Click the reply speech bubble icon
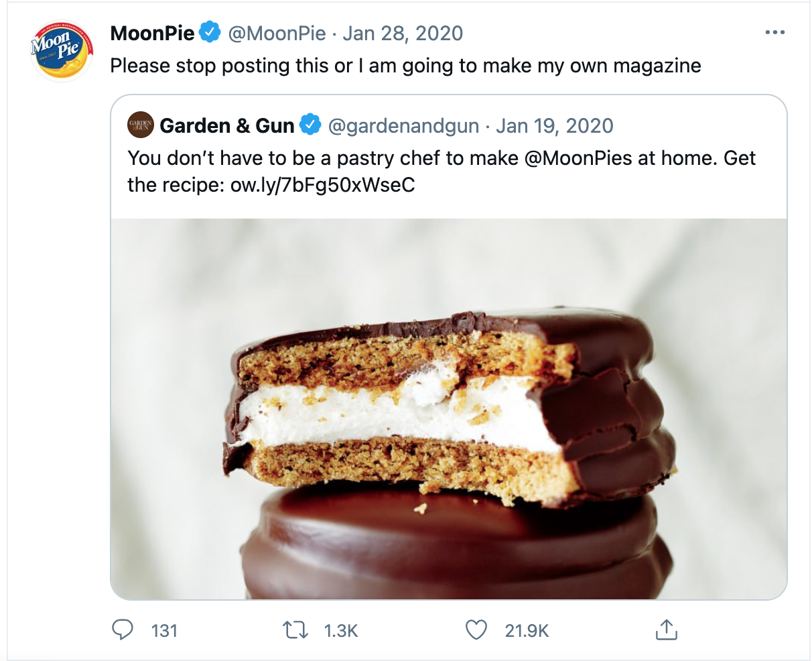This screenshot has width=812, height=661. 122,630
